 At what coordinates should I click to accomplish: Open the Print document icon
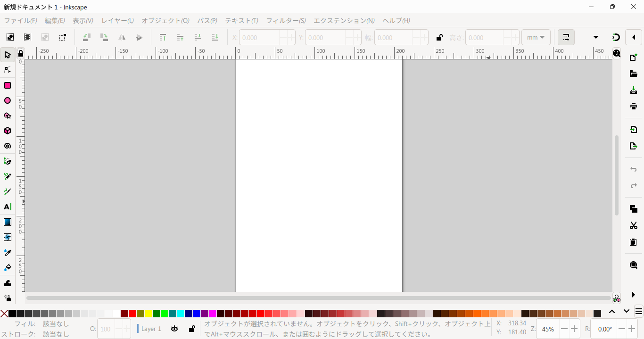634,106
